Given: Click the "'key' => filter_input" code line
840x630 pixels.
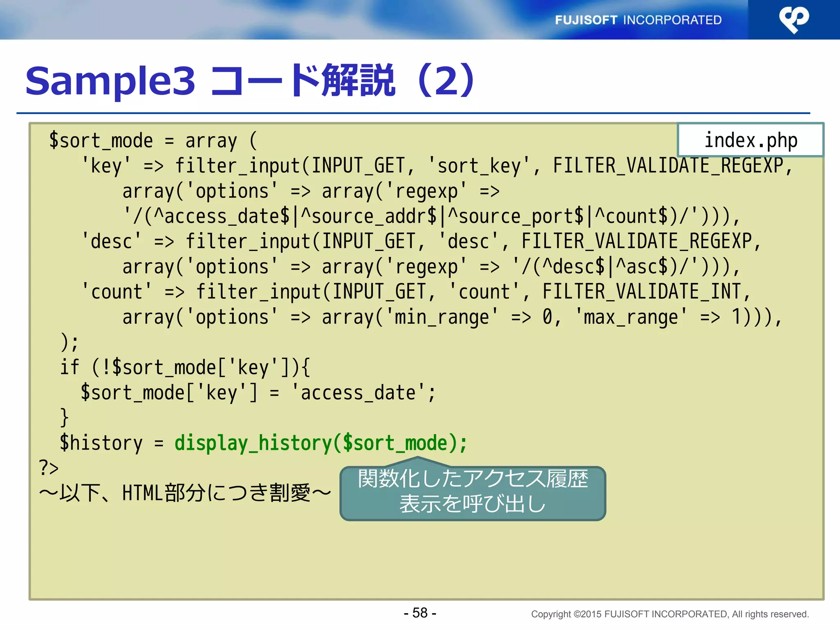Looking at the screenshot, I should [x=437, y=166].
